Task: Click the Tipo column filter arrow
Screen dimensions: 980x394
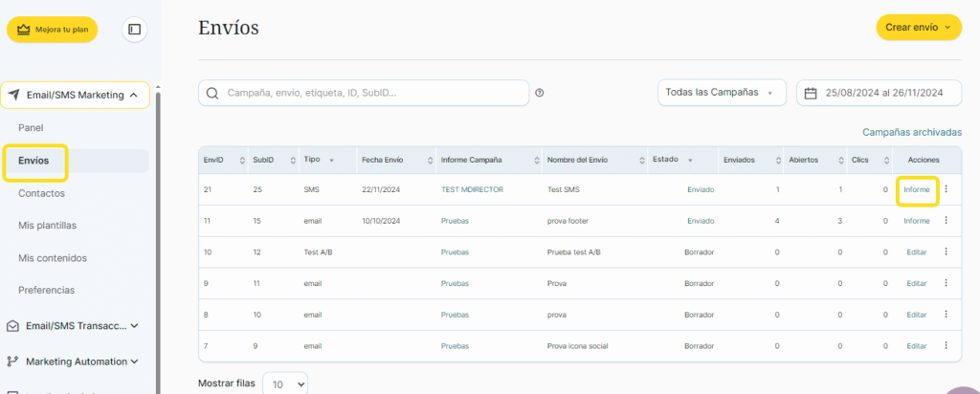Action: tap(332, 160)
